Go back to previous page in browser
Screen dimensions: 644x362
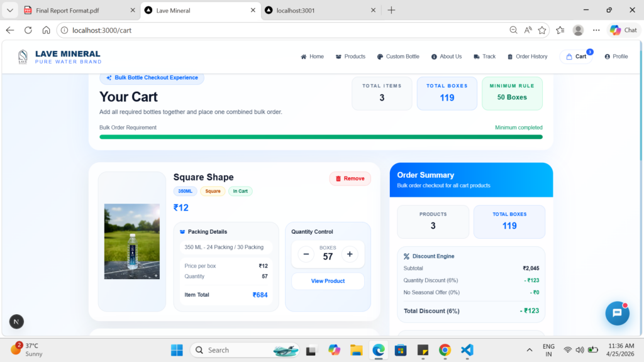click(10, 30)
